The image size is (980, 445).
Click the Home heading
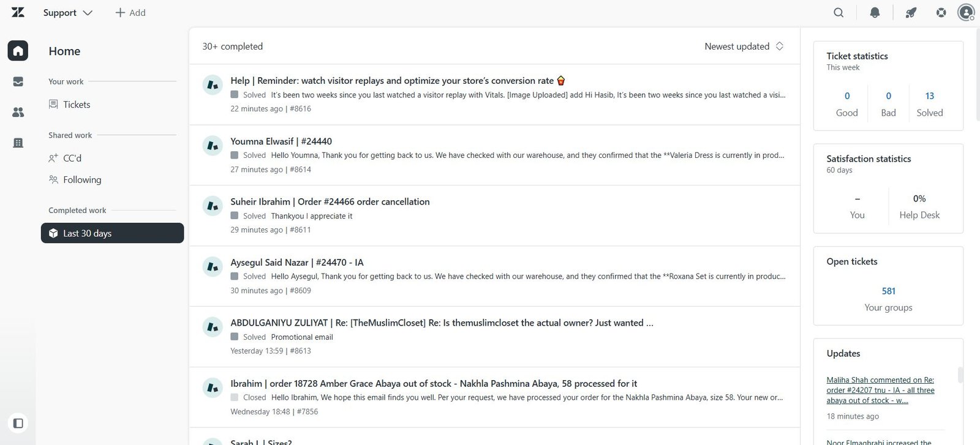[x=64, y=51]
